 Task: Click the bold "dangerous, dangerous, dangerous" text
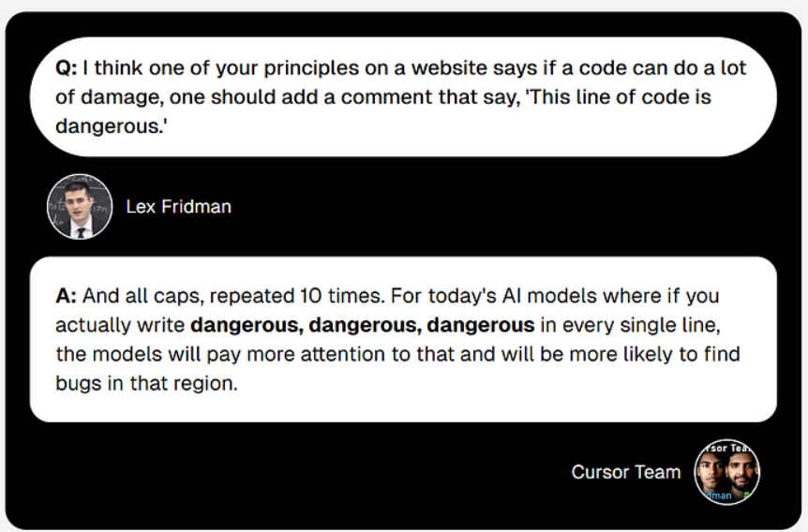click(362, 326)
